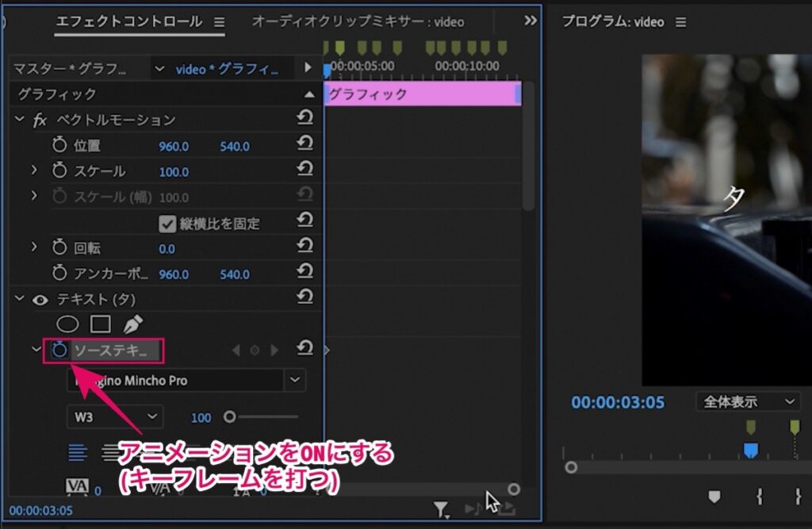812x529 pixels.
Task: Open the filter properties funnel icon
Action: (x=441, y=510)
